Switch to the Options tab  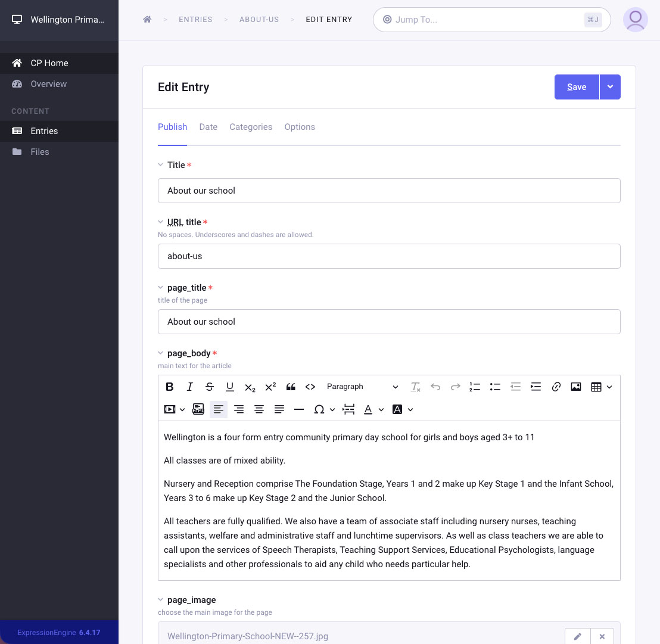(x=300, y=127)
